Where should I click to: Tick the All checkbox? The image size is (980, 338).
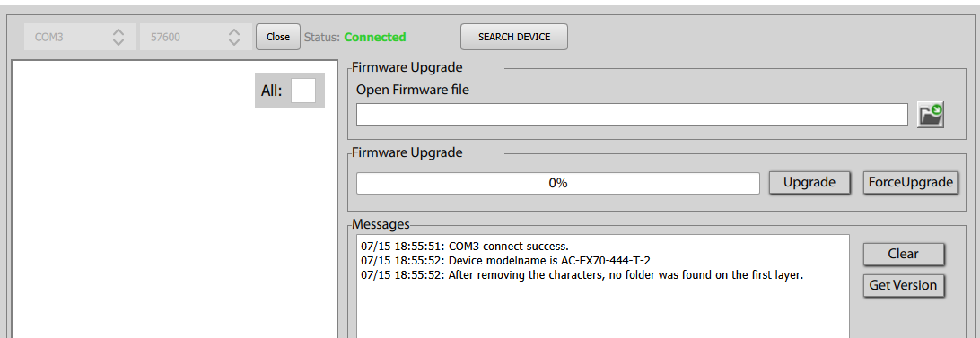tap(303, 91)
